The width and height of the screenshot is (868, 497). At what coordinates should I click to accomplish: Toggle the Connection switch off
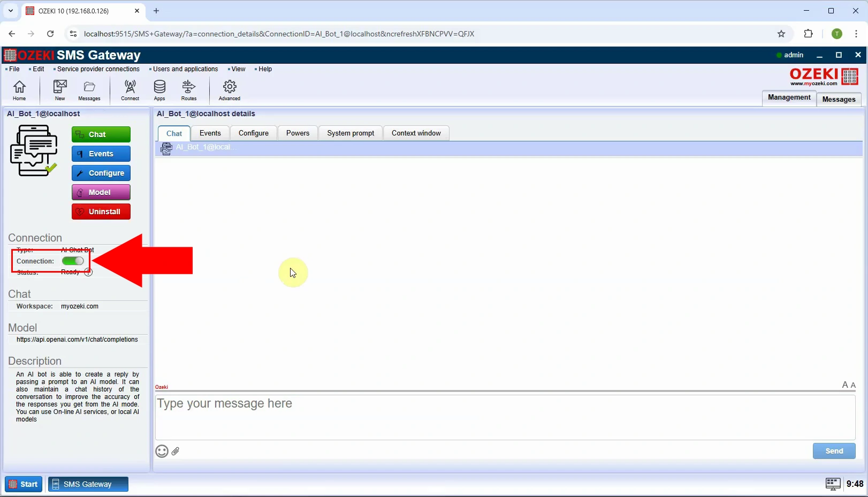[73, 261]
